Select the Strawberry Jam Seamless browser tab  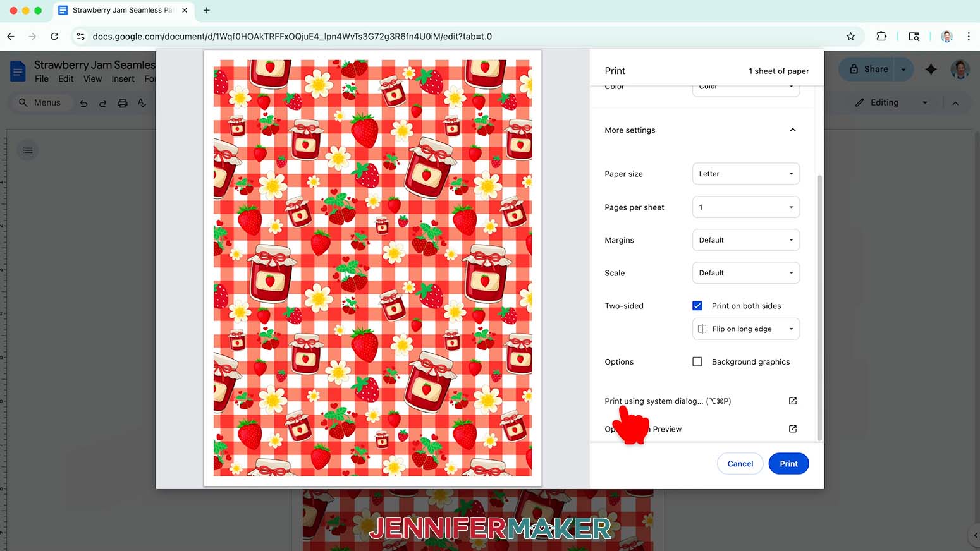(x=122, y=10)
